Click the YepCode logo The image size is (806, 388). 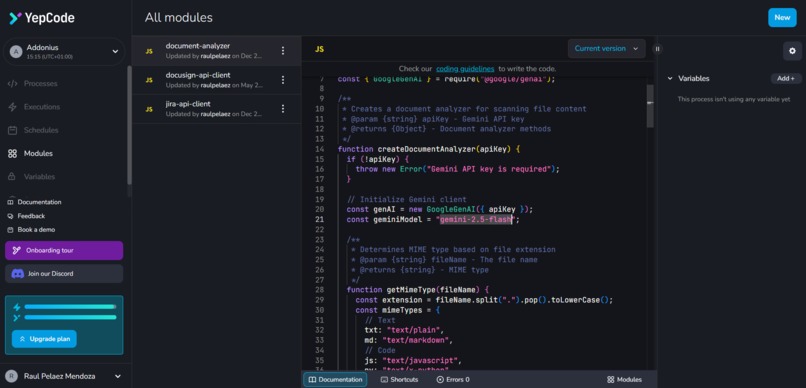click(42, 18)
